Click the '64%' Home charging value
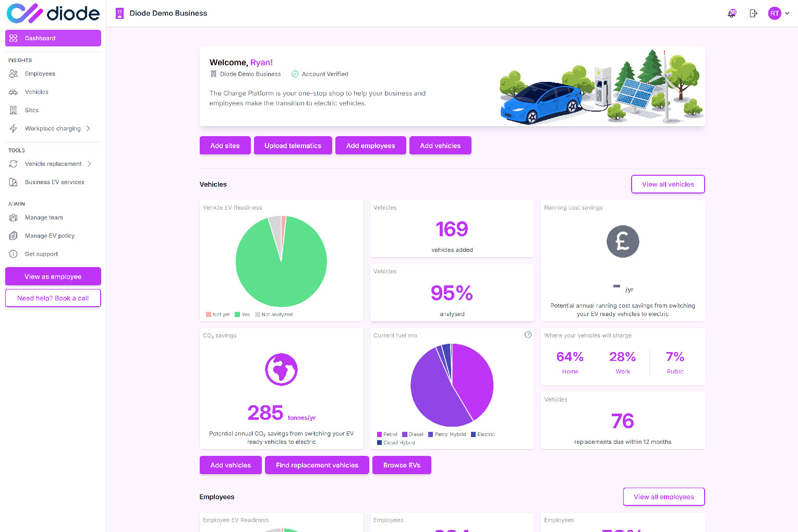Screen dimensions: 798x532 click(x=570, y=357)
